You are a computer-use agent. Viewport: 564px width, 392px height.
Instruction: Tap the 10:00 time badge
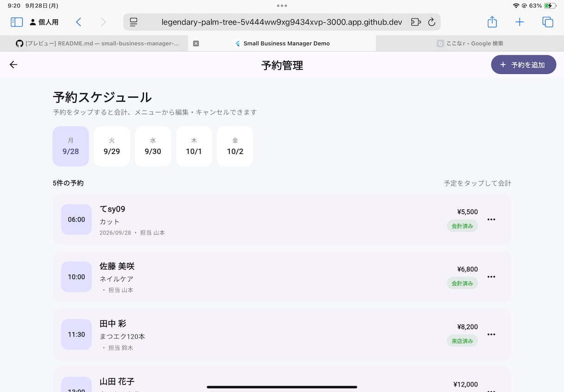pos(77,277)
